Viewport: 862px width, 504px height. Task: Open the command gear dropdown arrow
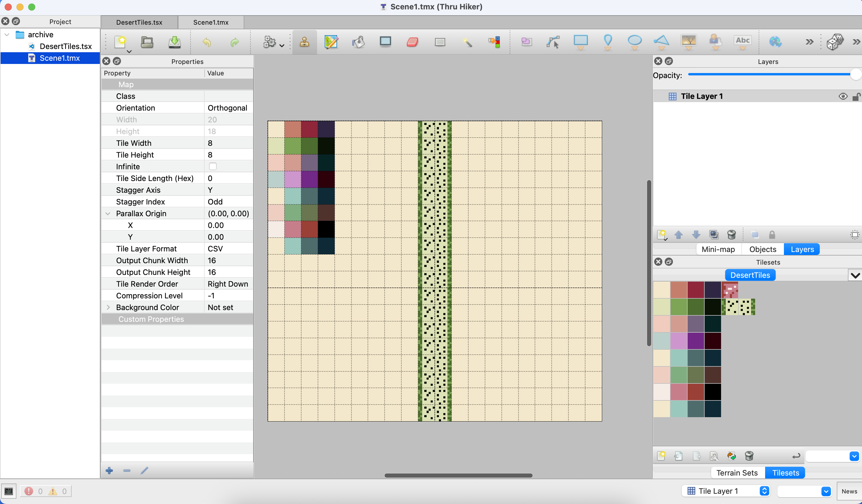(282, 45)
